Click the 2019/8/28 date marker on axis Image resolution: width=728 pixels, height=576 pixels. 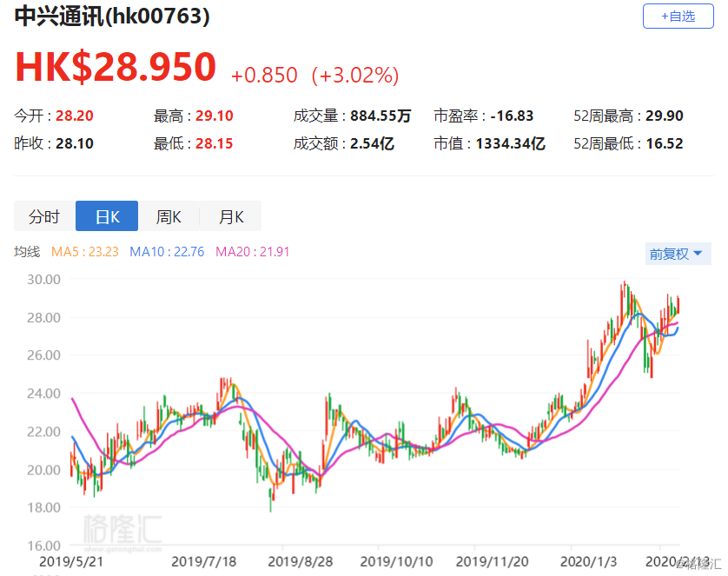pos(301,561)
